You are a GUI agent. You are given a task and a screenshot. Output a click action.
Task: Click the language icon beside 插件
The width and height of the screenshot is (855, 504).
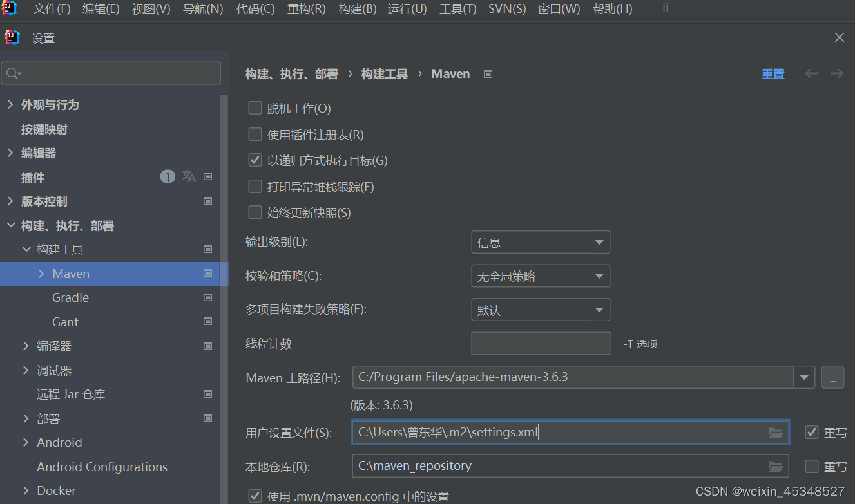click(x=189, y=176)
